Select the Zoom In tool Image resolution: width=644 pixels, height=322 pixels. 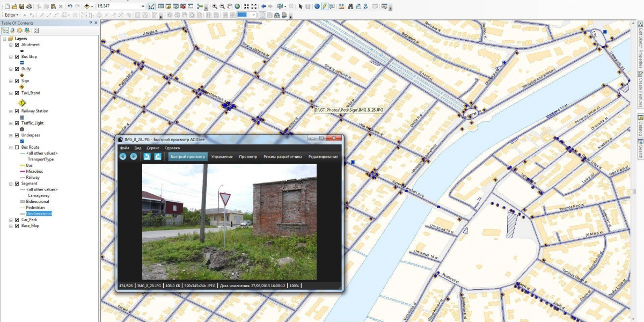click(x=215, y=6)
